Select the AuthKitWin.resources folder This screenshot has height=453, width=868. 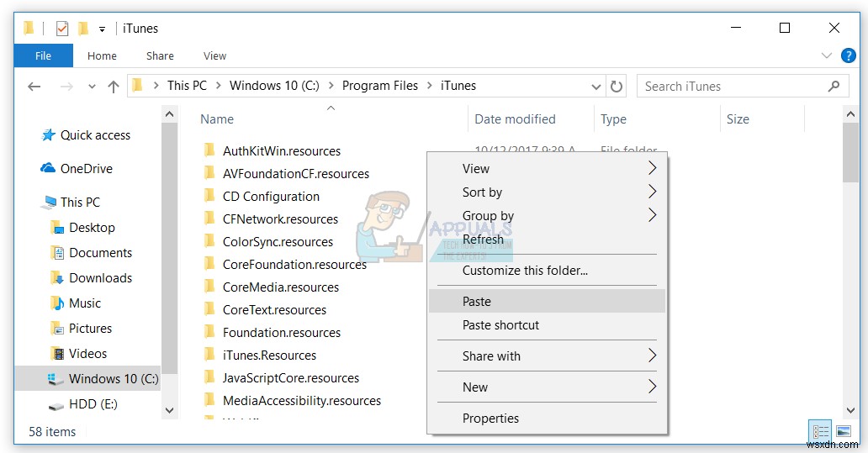coord(273,151)
